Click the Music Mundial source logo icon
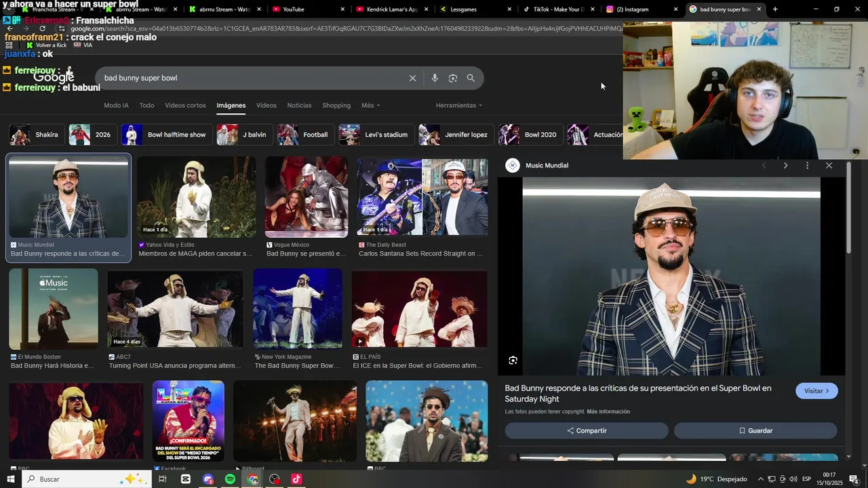Screen dimensions: 868x488 coord(513,165)
